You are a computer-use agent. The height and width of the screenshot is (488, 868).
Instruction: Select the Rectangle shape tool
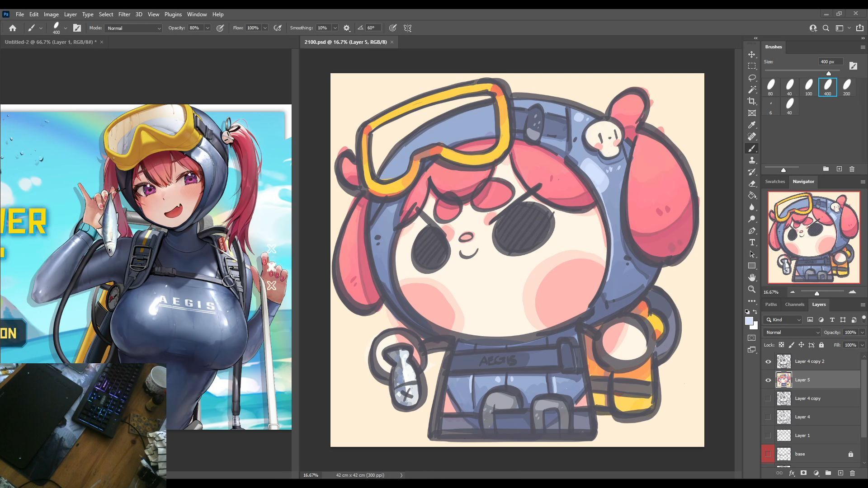coord(752,266)
